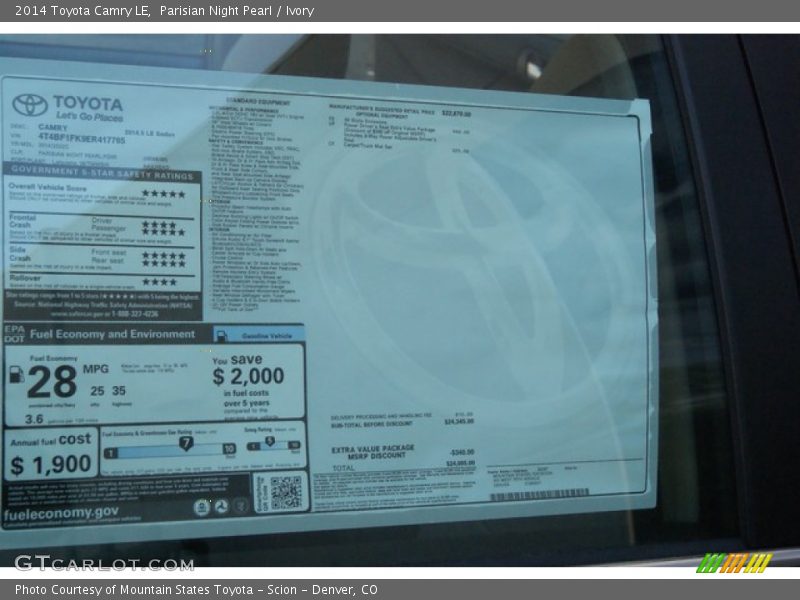Click the 'Frontal Crash' label
The height and width of the screenshot is (600, 800).
(x=22, y=221)
